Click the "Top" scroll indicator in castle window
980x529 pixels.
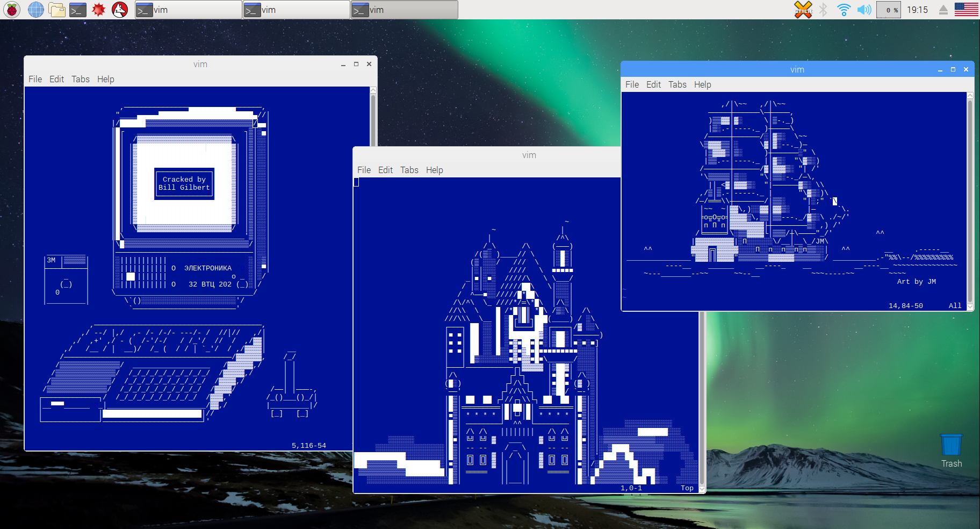[687, 488]
